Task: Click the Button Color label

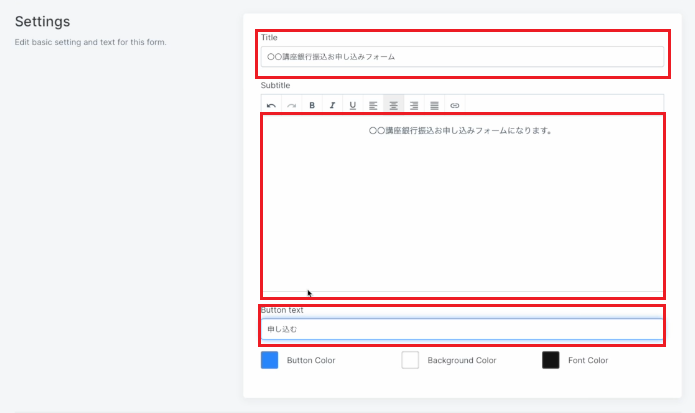Action: [x=311, y=360]
